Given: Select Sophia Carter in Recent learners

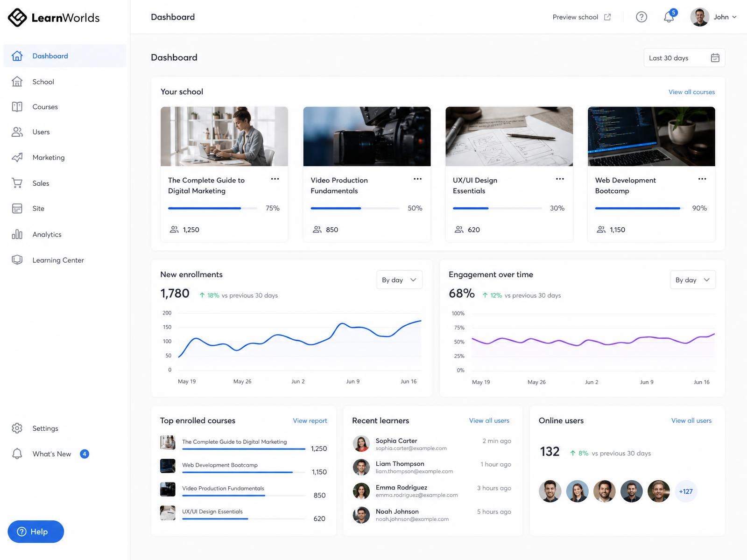Looking at the screenshot, I should (432, 444).
